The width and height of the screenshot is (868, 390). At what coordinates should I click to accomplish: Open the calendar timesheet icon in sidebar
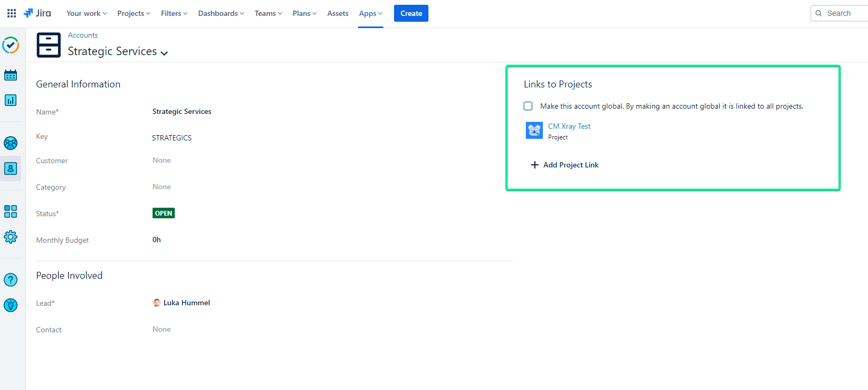coord(11,75)
